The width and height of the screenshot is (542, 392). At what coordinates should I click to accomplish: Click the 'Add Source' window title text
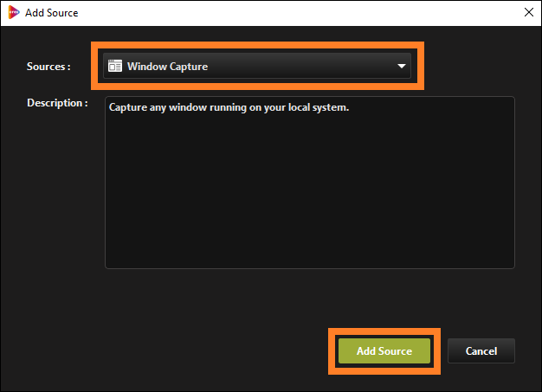point(51,13)
